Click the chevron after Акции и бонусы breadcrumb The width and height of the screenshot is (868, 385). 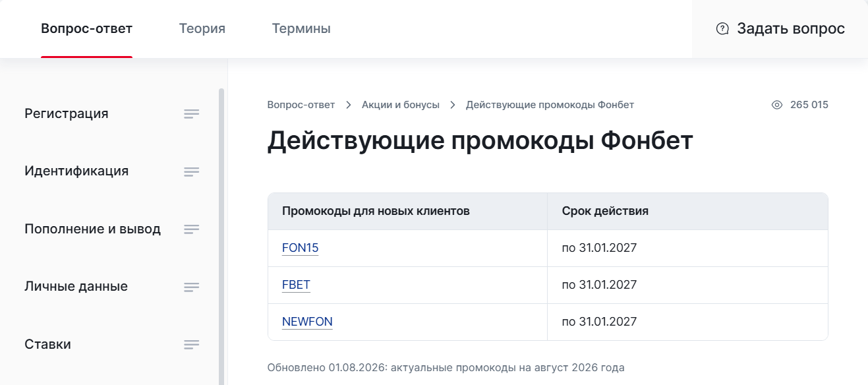pyautogui.click(x=453, y=105)
